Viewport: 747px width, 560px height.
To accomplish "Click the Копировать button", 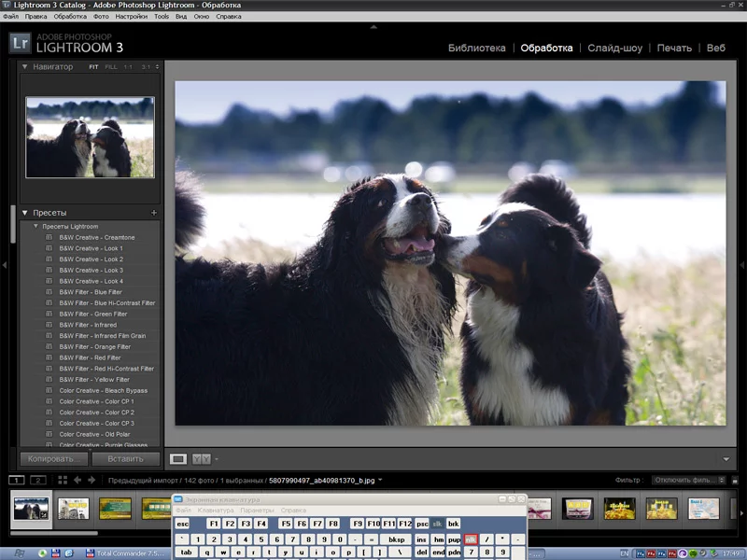I will click(x=54, y=458).
